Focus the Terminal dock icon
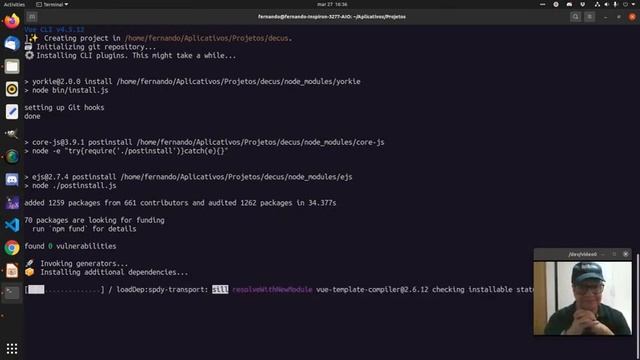Screen dimensions: 640x360 click(x=12, y=293)
